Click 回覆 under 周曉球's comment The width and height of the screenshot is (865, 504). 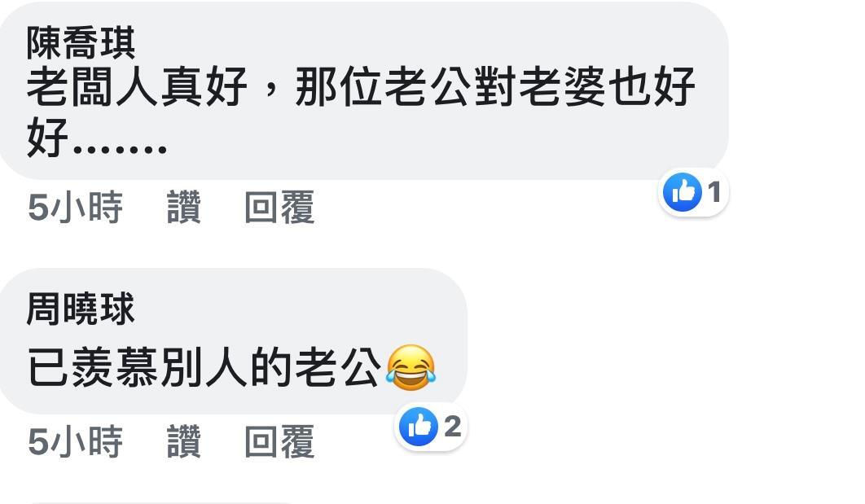[x=279, y=441]
